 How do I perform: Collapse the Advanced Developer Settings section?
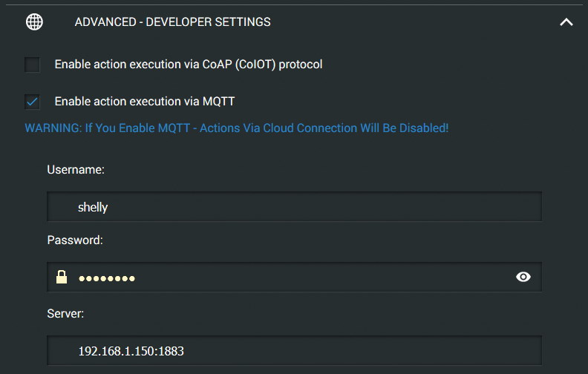pos(566,22)
